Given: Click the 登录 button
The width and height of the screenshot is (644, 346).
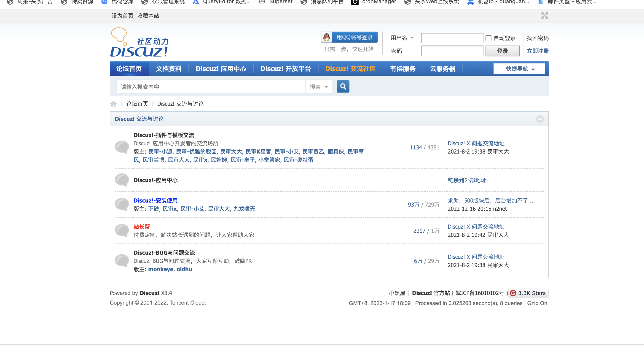Looking at the screenshot, I should point(502,51).
